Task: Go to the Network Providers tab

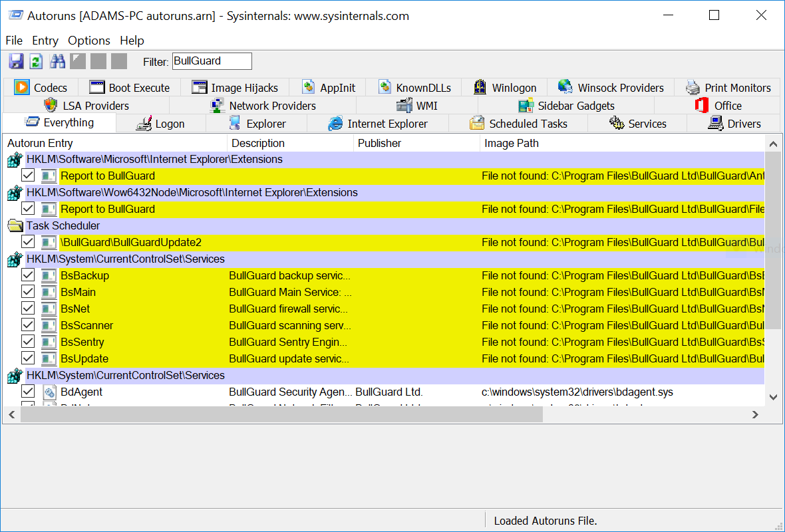Action: tap(263, 106)
